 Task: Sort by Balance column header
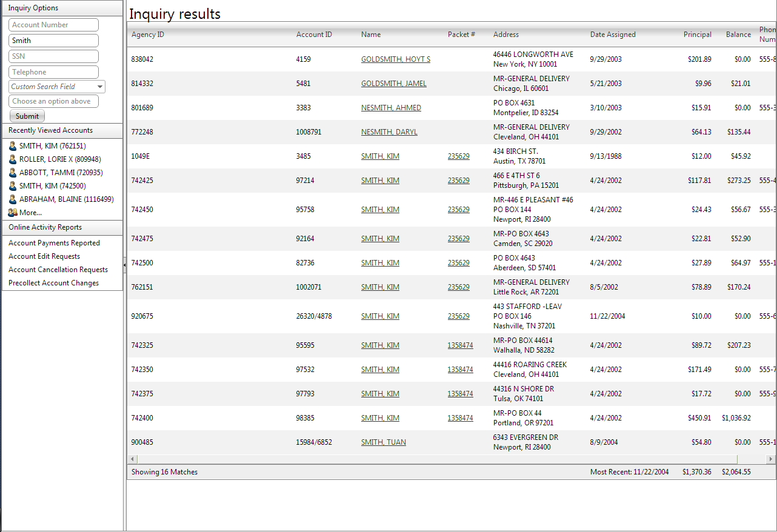tap(738, 35)
